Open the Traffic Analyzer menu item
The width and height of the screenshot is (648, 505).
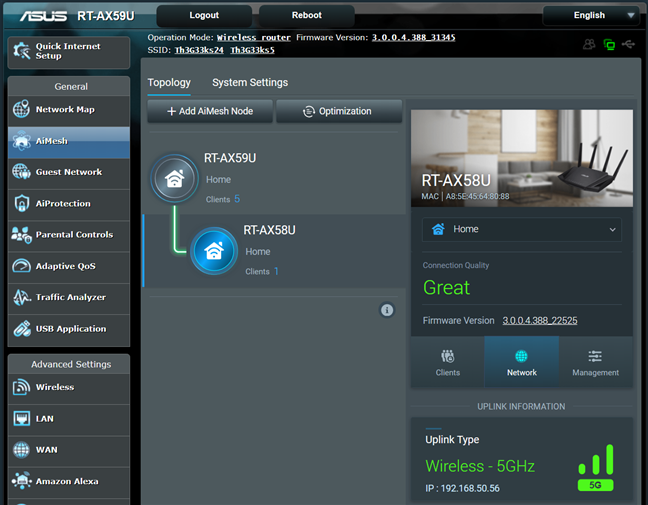pos(69,298)
